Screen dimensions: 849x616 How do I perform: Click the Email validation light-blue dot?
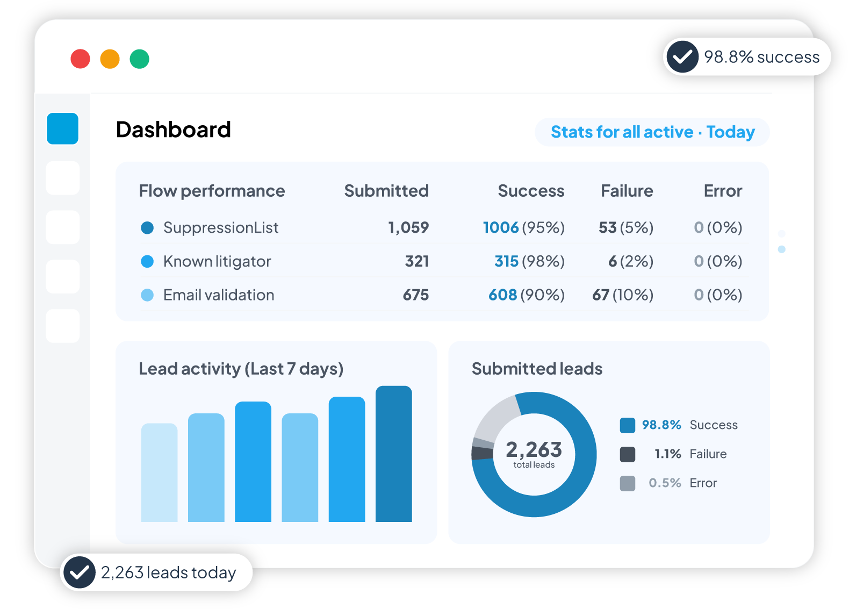coord(147,295)
